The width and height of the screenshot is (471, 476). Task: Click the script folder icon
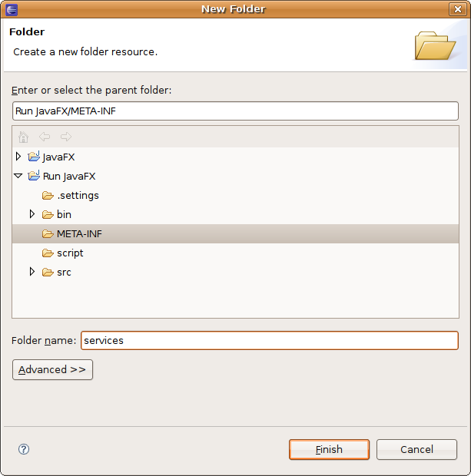[x=48, y=253]
